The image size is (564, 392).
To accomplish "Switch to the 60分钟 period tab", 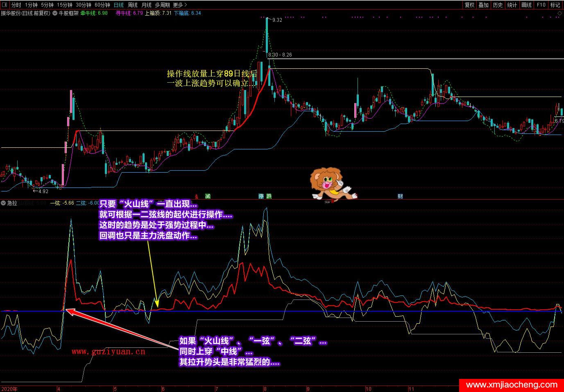I will click(102, 5).
